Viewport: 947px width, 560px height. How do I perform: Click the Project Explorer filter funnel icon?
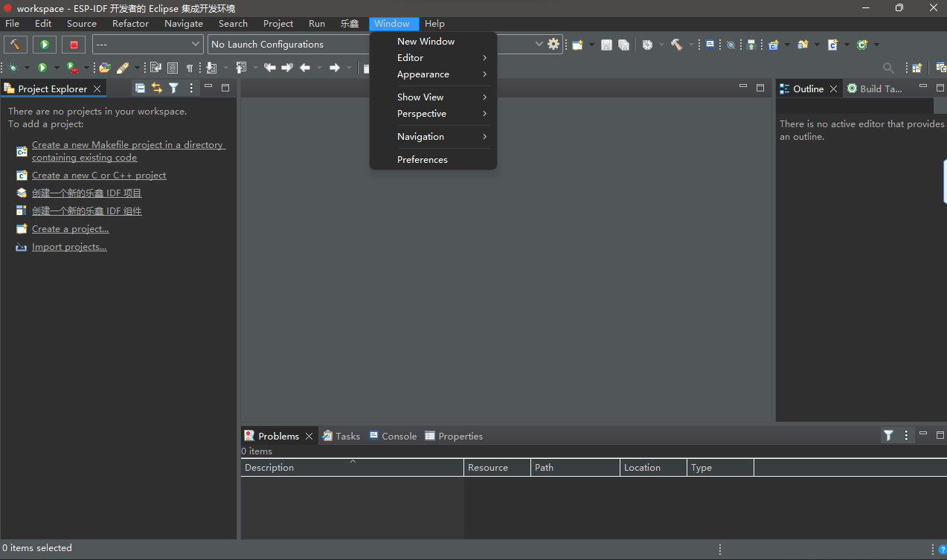coord(173,88)
